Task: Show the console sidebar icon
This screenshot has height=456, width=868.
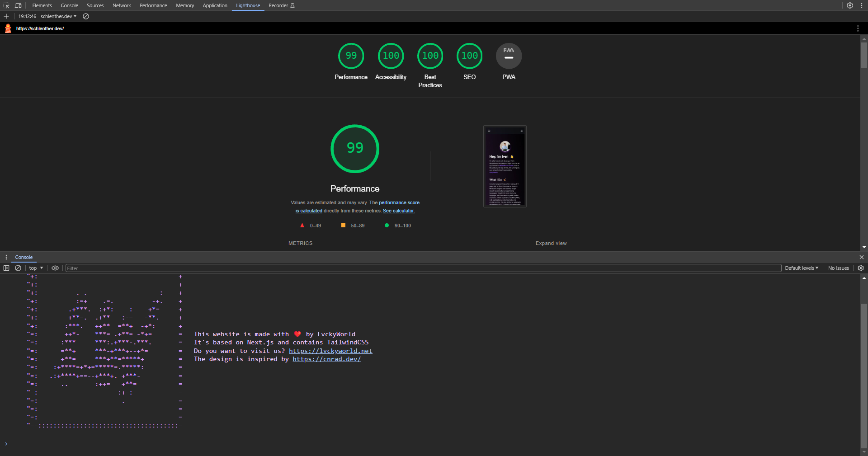Action: point(6,268)
